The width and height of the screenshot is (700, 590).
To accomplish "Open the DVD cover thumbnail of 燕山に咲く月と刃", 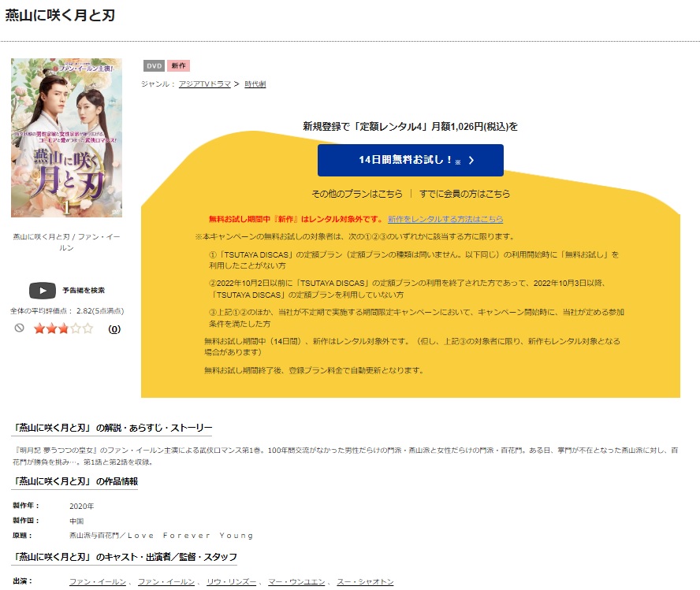I will (66, 138).
